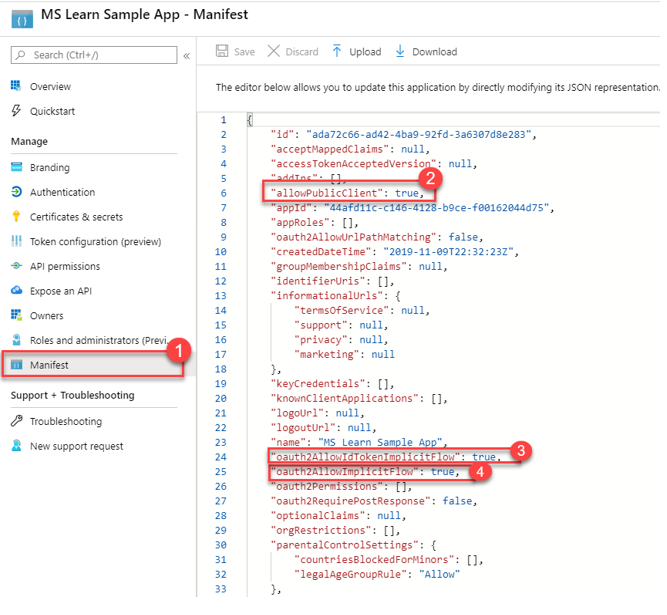Click the New support request icon

(x=16, y=446)
